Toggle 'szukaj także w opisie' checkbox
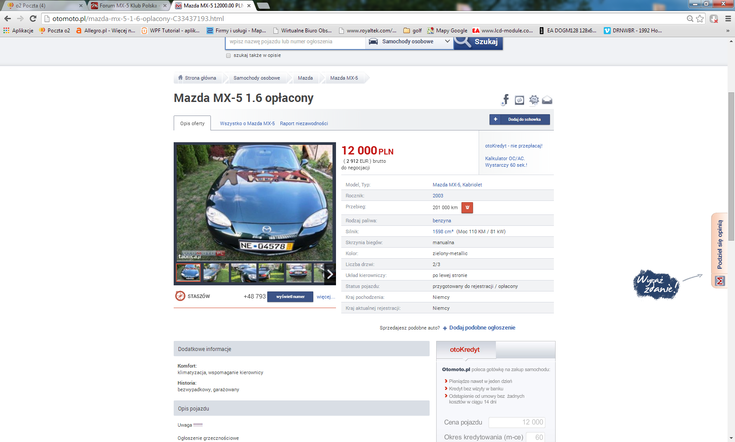The width and height of the screenshot is (735, 442). [x=229, y=55]
